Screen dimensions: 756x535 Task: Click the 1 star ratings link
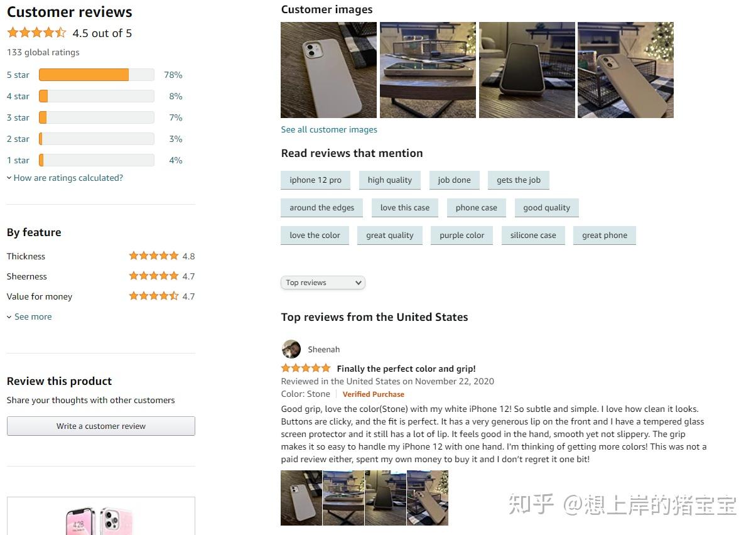[18, 160]
